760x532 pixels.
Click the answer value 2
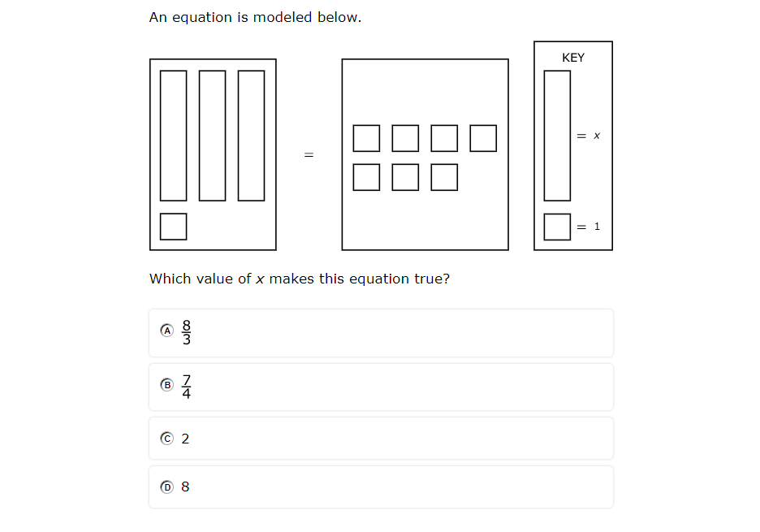[x=185, y=439]
